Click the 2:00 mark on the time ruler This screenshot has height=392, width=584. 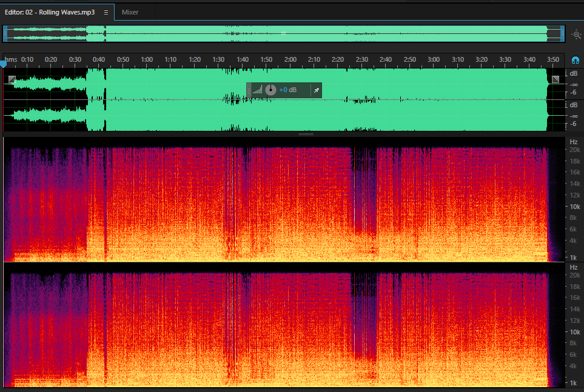pos(290,59)
